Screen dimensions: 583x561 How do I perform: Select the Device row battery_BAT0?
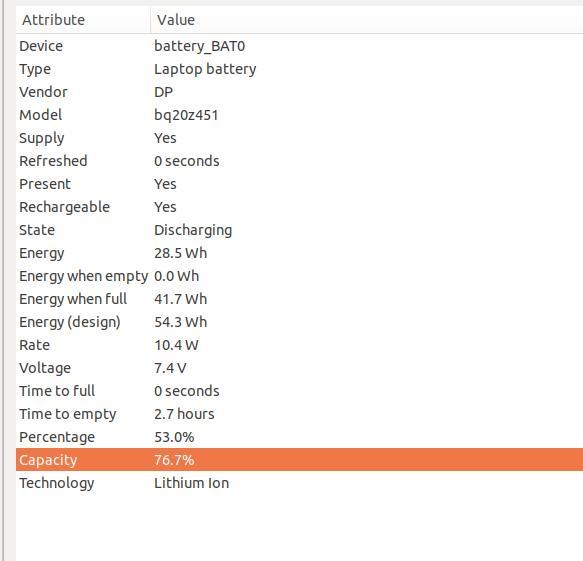(299, 46)
